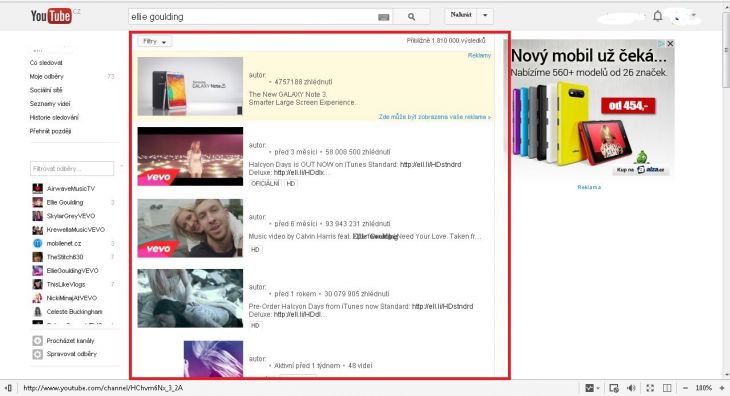Open Historie sledování in sidebar
Viewport: 730px width, 396px height.
tap(54, 117)
